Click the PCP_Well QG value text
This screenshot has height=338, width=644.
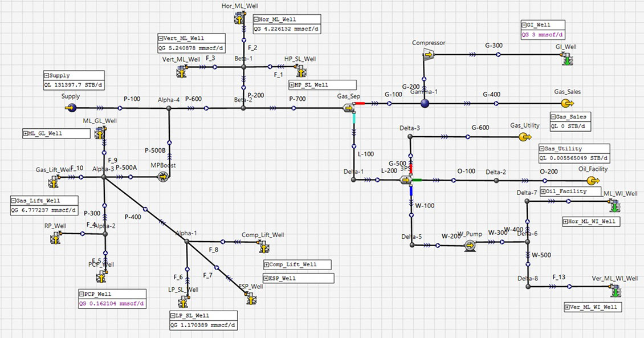112,304
